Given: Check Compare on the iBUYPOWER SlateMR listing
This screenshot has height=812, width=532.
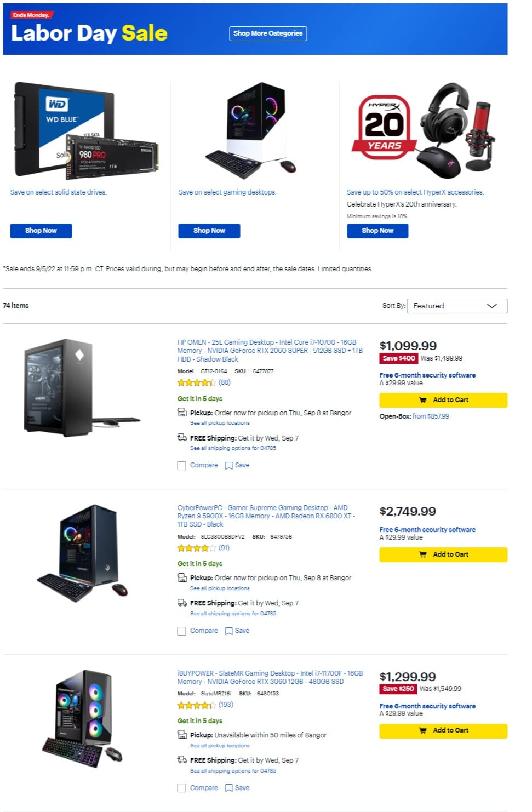Looking at the screenshot, I should [181, 788].
